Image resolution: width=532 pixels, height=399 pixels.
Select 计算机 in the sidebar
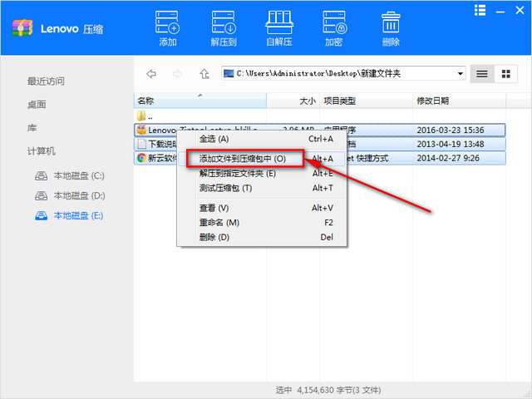tap(41, 151)
